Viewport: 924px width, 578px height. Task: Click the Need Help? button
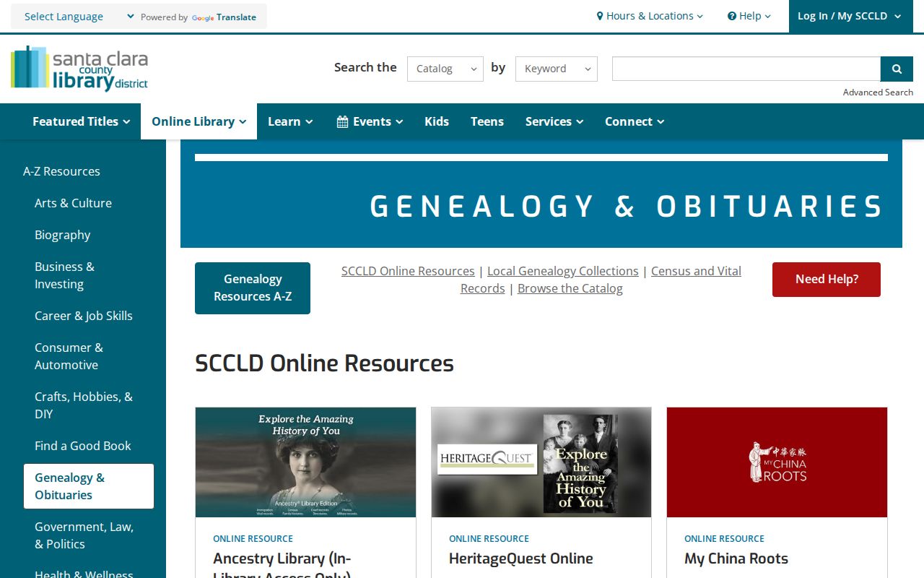point(827,280)
